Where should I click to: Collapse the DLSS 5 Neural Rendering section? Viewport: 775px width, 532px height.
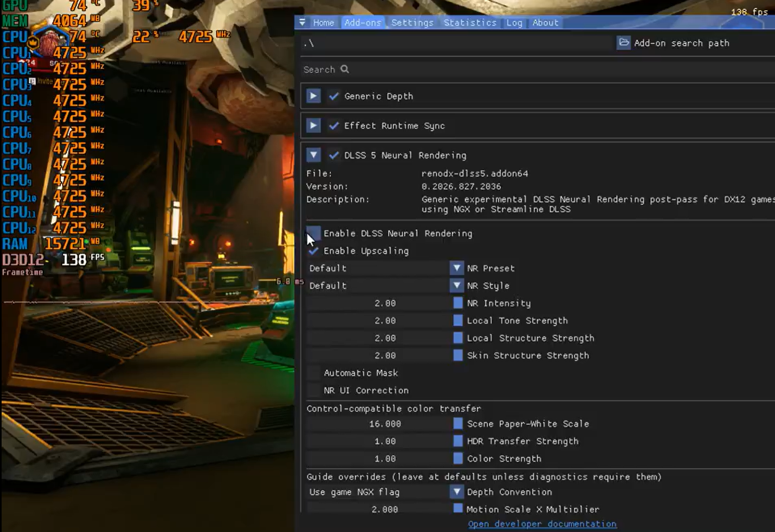click(x=313, y=155)
